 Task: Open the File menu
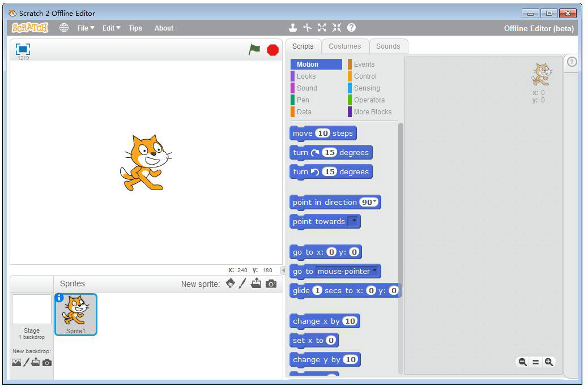pos(86,28)
